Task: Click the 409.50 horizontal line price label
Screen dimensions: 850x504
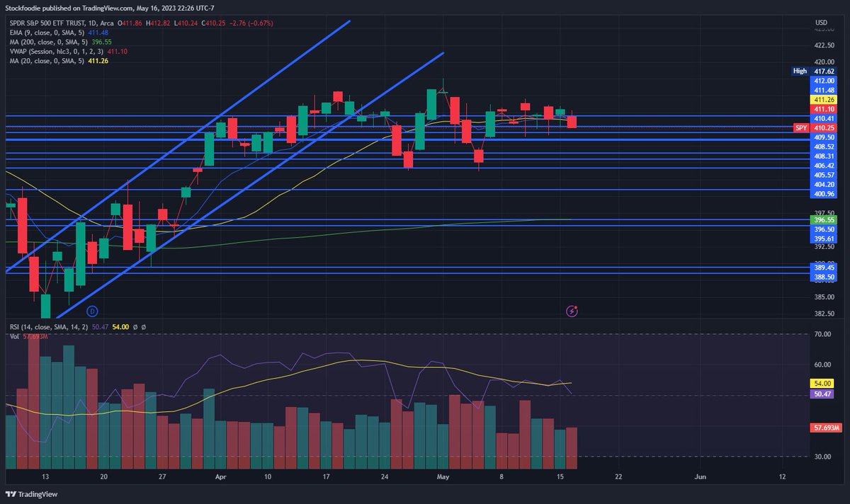Action: point(823,137)
